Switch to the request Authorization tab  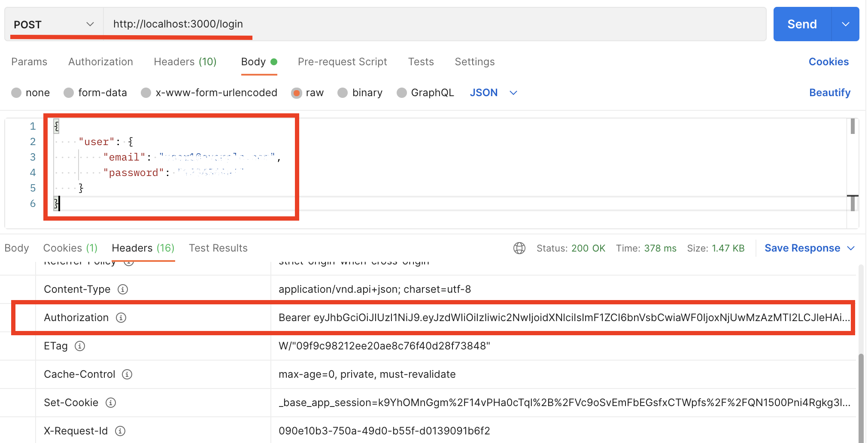click(100, 62)
